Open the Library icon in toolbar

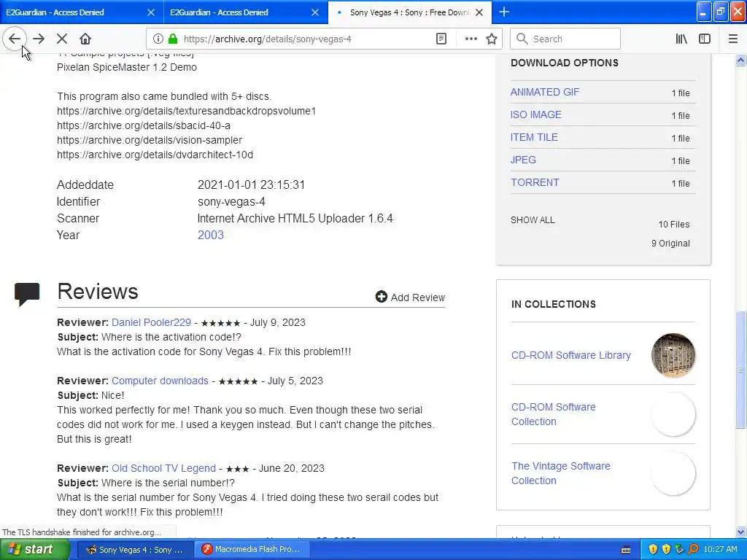[x=681, y=39]
